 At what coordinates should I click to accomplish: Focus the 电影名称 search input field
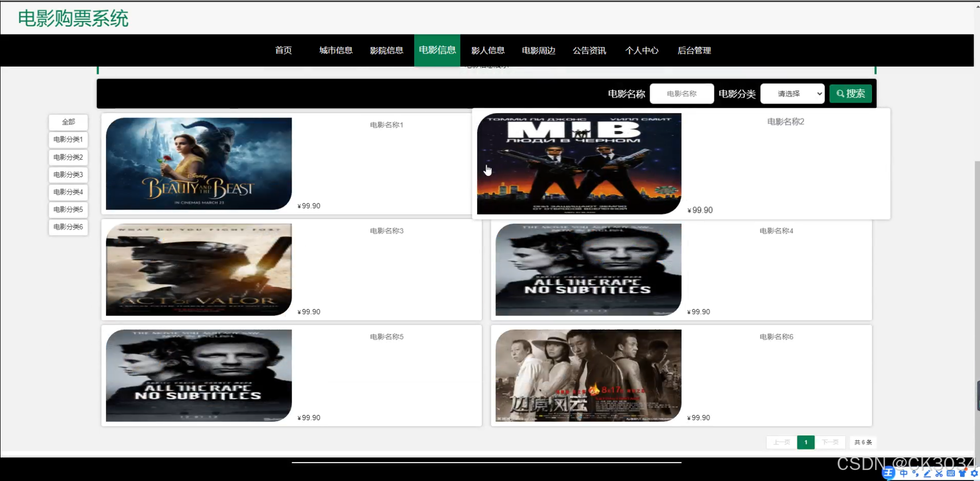click(682, 94)
